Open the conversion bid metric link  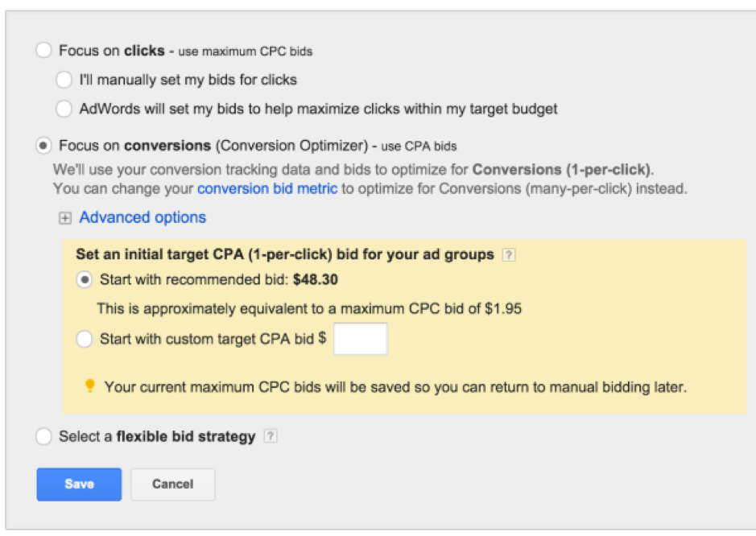[x=267, y=188]
